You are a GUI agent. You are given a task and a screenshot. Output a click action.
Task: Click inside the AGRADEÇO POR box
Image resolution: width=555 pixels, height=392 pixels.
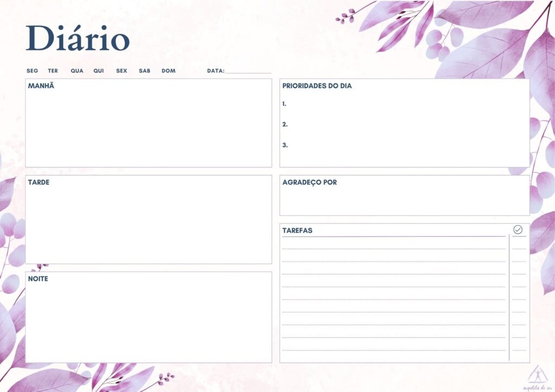tap(404, 200)
